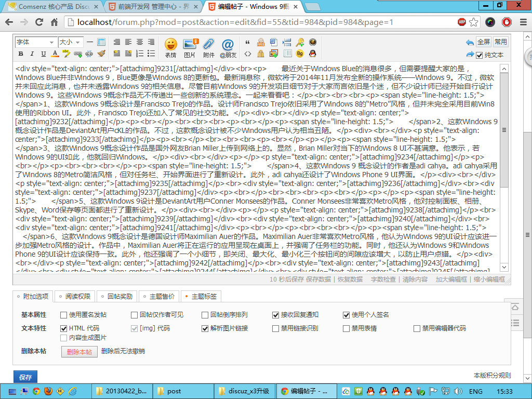
Task: Switch to the 回帖奖励 tab
Action: (117, 297)
